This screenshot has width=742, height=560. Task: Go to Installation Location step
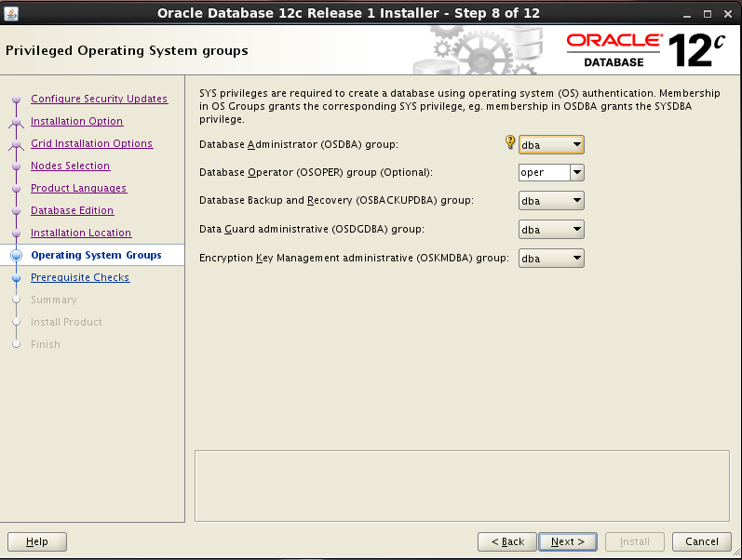coord(81,233)
